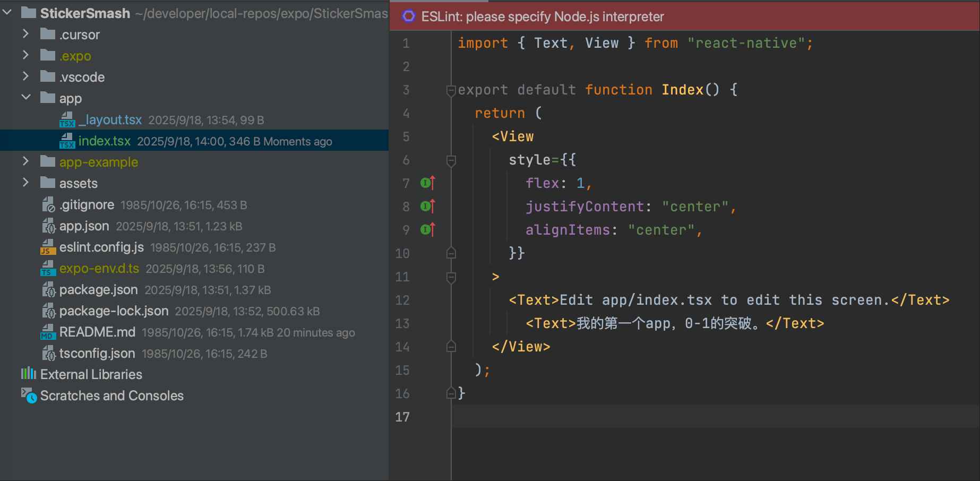Screen dimensions: 980x481
Task: Place cursor on empty line 17
Action: (637, 417)
